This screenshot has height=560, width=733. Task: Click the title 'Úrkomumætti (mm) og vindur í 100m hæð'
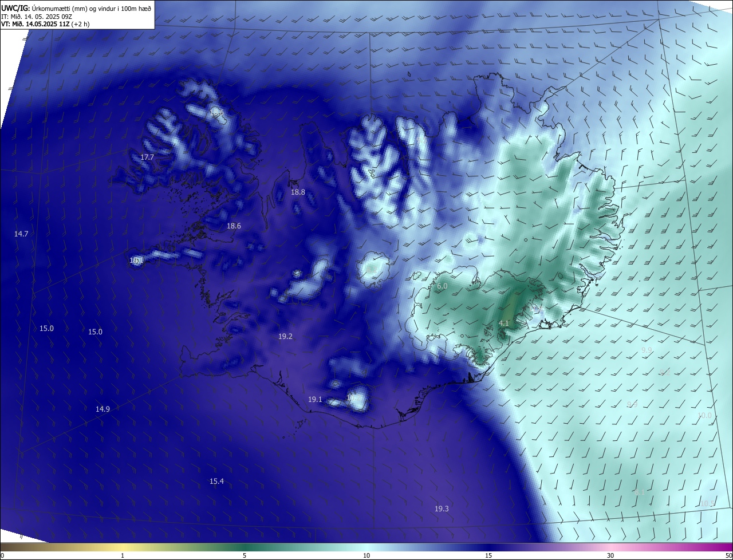[x=91, y=7]
